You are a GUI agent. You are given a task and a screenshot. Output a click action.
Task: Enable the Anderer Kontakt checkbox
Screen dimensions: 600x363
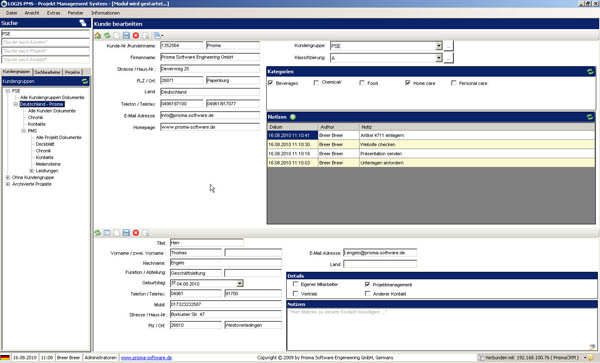[367, 293]
